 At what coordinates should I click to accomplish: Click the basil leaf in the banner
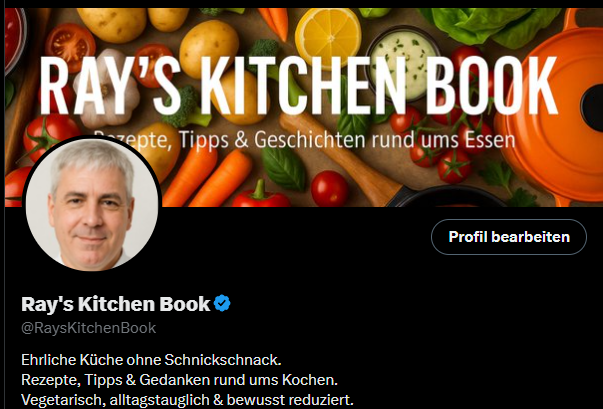click(x=284, y=169)
